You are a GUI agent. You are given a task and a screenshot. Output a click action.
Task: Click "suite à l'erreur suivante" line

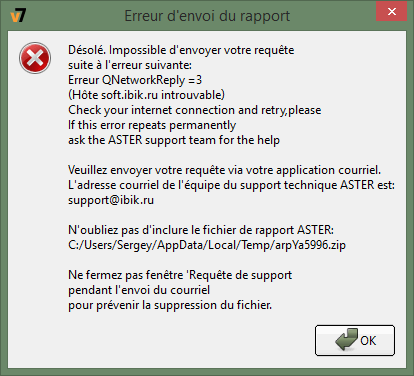[x=130, y=65]
